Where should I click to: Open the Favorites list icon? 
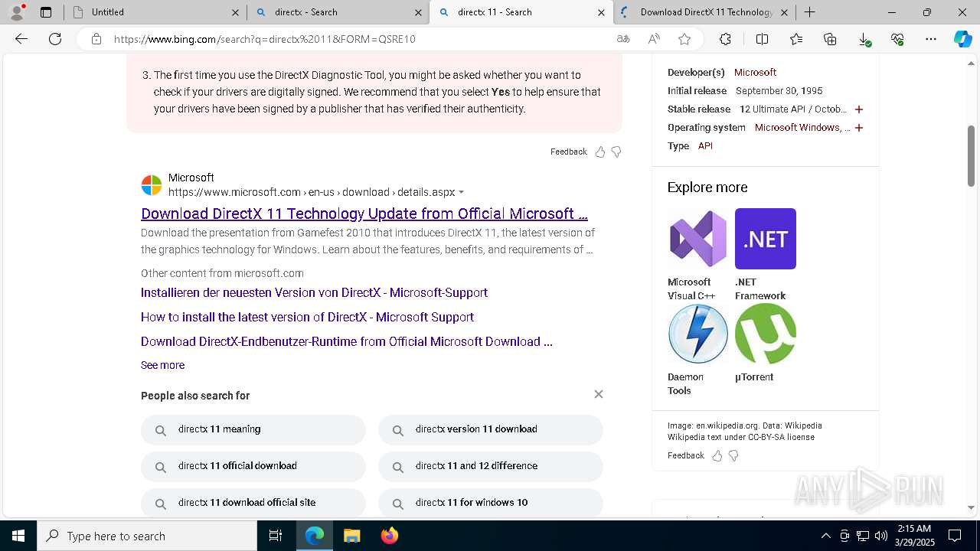(x=796, y=39)
